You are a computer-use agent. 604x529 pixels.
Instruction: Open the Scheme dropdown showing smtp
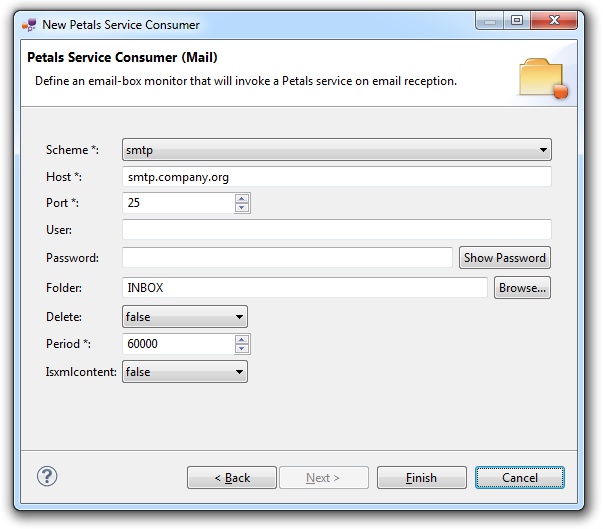pyautogui.click(x=336, y=150)
